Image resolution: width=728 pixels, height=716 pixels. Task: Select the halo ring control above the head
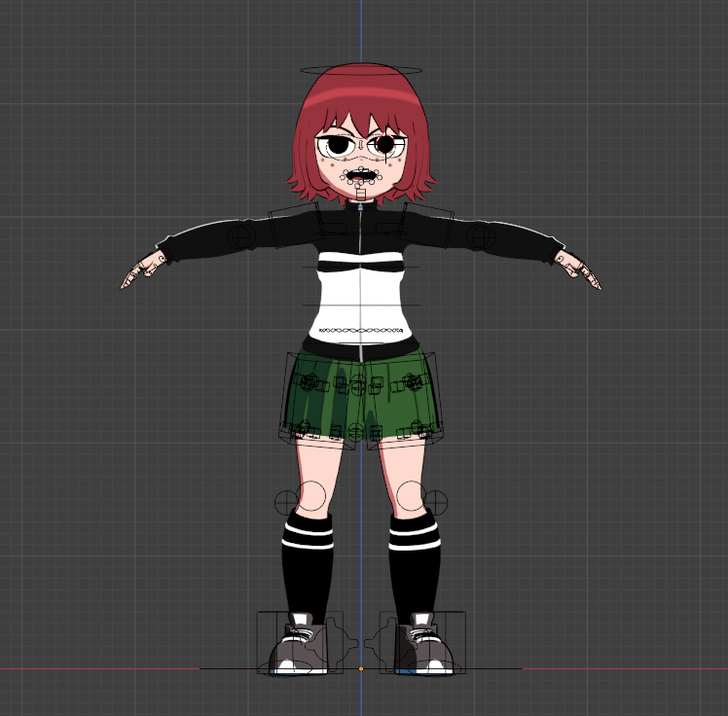click(x=361, y=71)
